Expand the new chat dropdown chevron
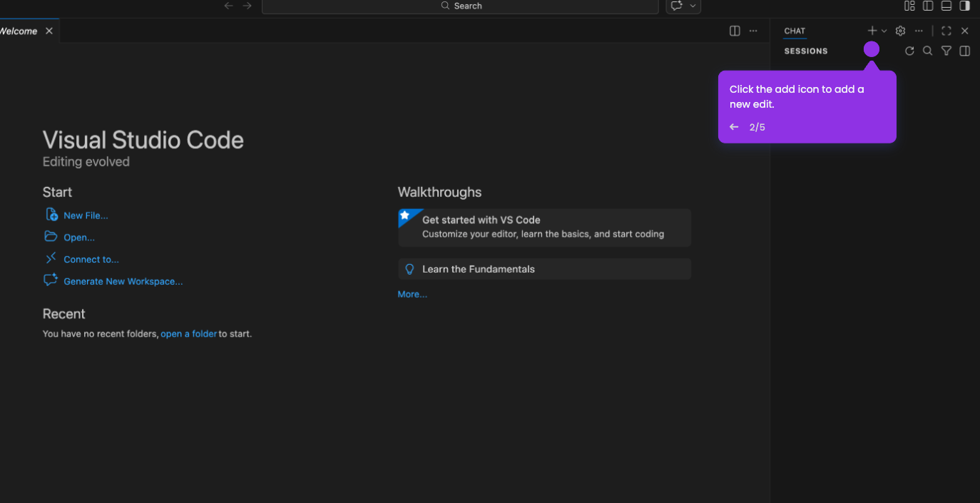This screenshot has height=503, width=980. pyautogui.click(x=884, y=31)
